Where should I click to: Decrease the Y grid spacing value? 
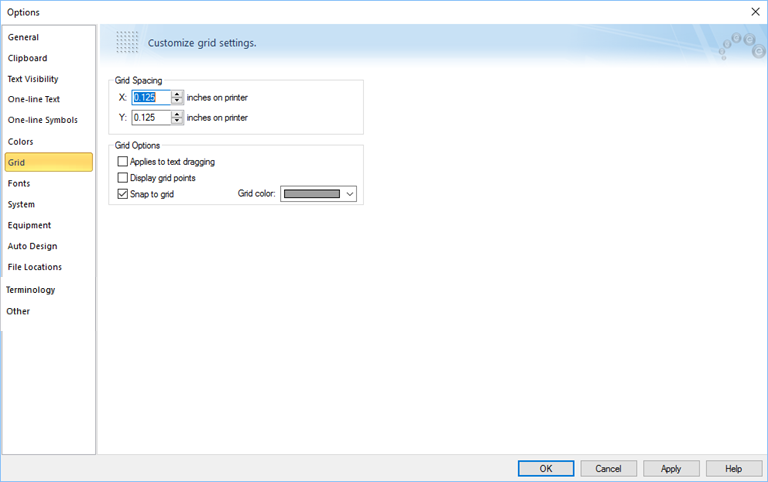click(178, 121)
